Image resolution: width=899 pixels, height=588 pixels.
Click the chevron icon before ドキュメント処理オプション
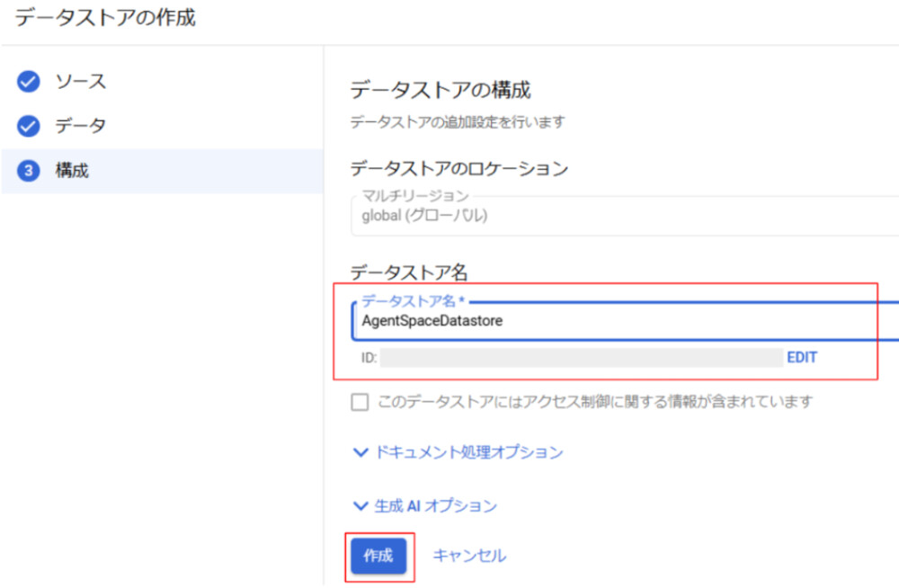point(360,453)
